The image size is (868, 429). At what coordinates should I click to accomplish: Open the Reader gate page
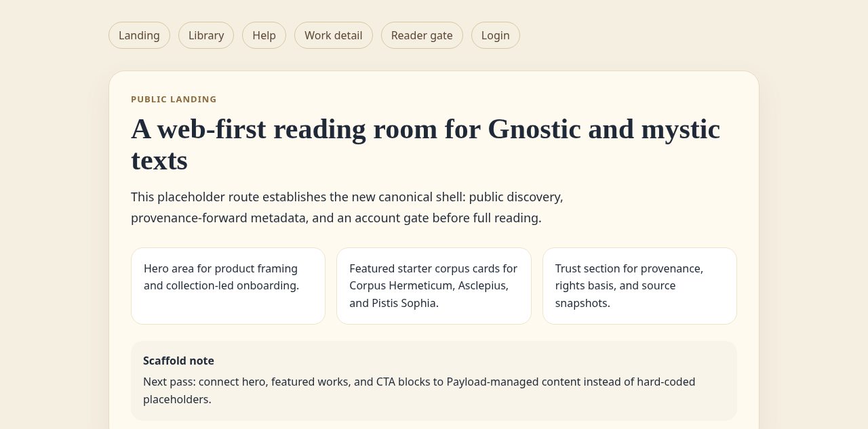[x=422, y=35]
